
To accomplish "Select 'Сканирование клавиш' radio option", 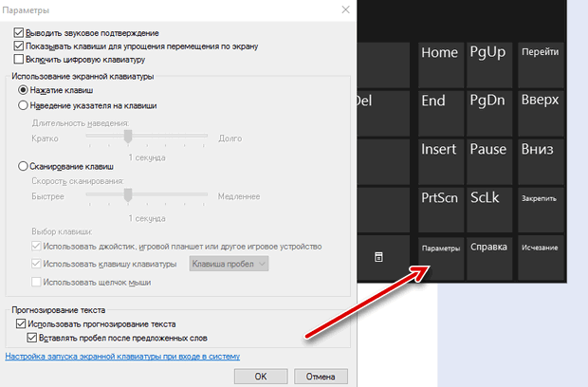I will (x=25, y=166).
